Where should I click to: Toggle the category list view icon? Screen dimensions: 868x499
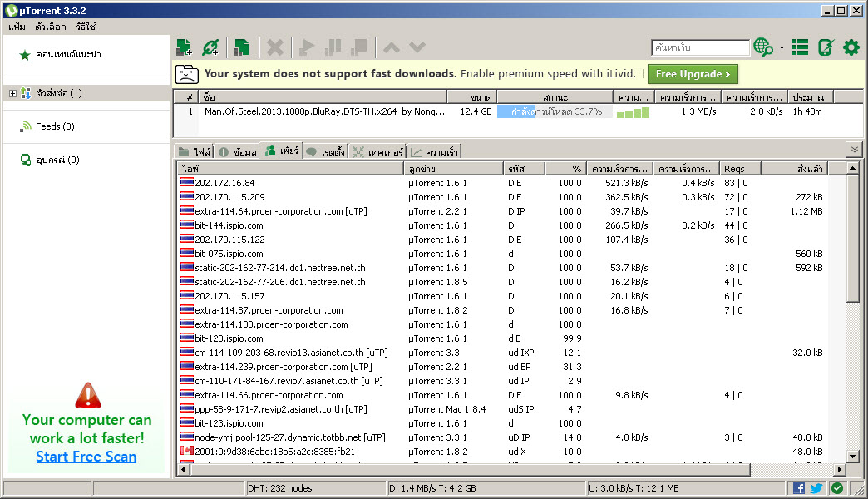800,47
